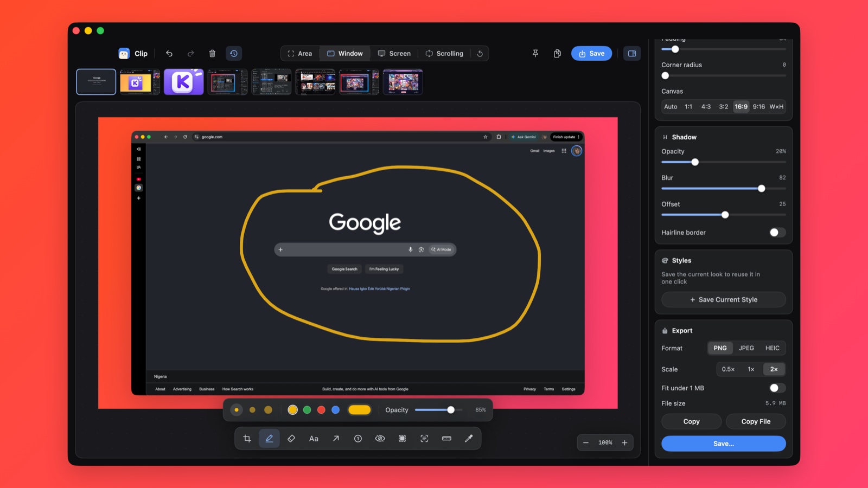Toggle the sidebar panel icon
This screenshot has width=868, height=488.
tap(632, 54)
